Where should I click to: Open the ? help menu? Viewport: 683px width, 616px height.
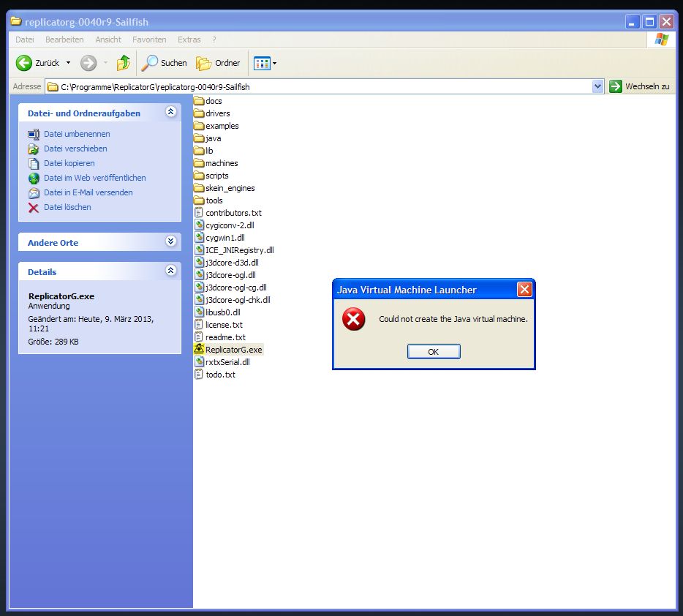(x=214, y=40)
